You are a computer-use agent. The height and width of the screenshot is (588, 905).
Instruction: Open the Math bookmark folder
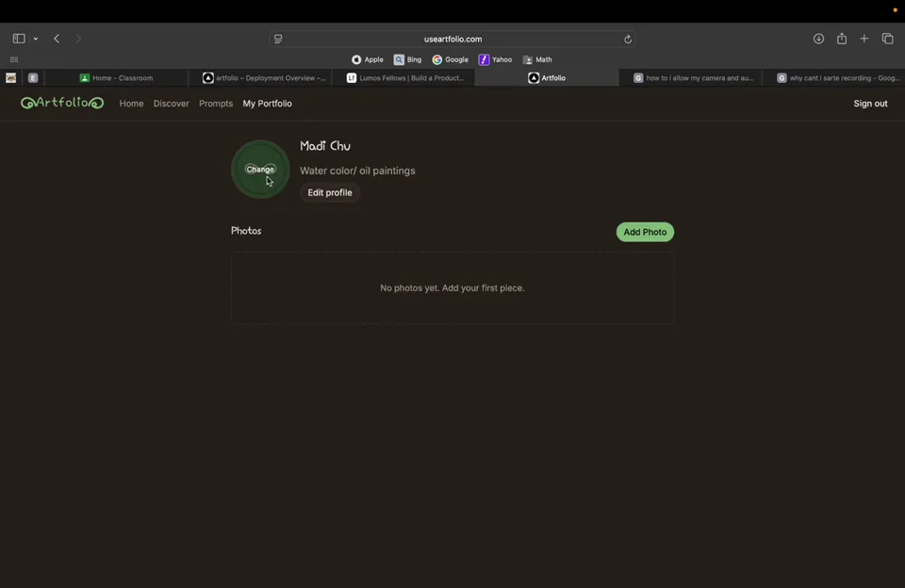[x=537, y=59]
